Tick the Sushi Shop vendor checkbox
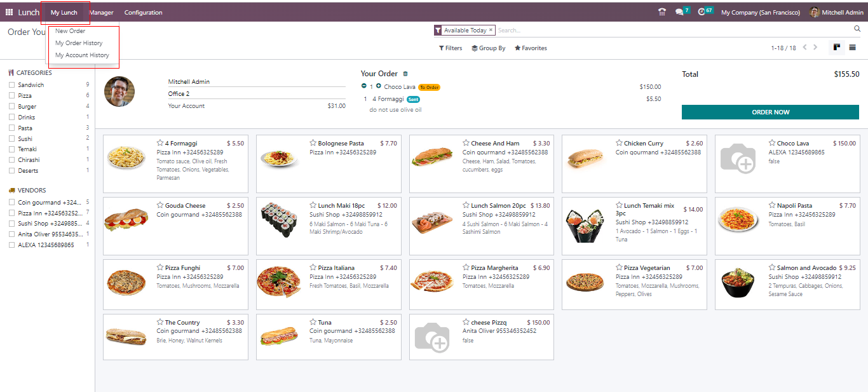868x392 pixels. [11, 224]
